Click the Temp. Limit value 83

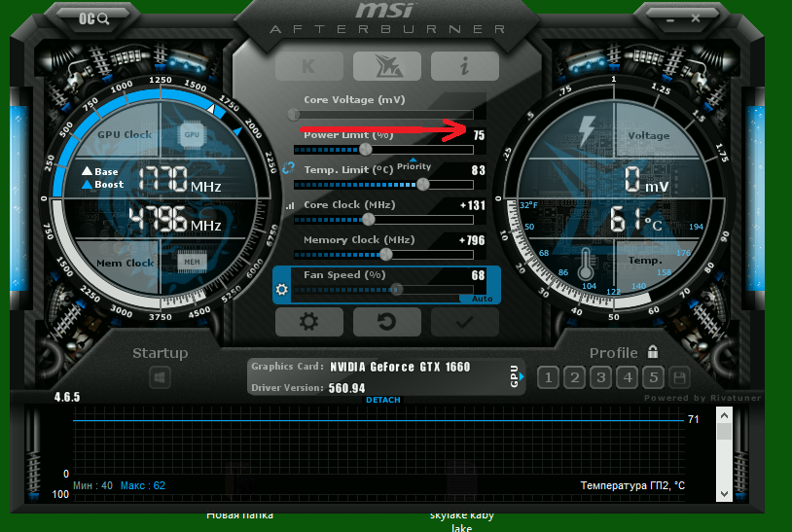(x=479, y=170)
